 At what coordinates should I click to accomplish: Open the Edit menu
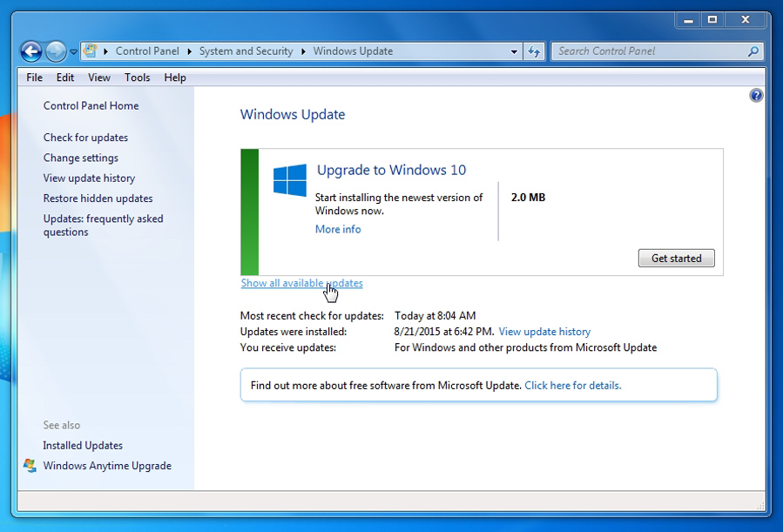coord(65,77)
